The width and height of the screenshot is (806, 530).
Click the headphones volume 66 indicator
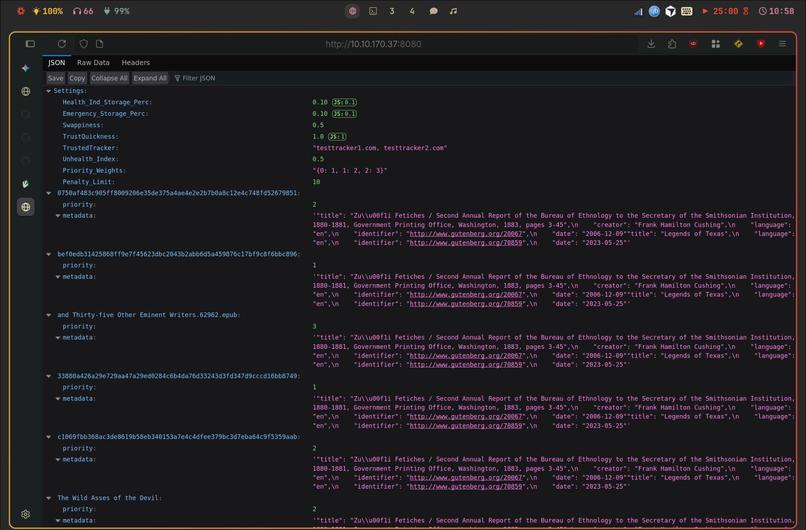(83, 11)
